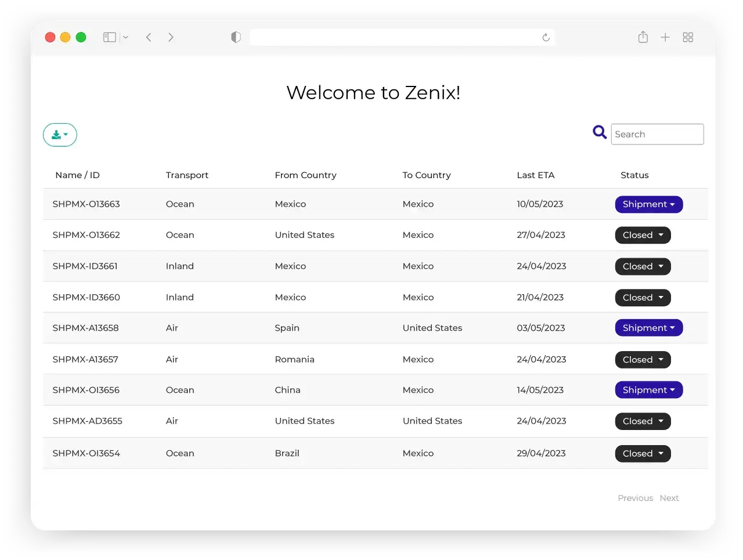Click the Status column header
This screenshot has height=560, width=743.
tap(634, 175)
